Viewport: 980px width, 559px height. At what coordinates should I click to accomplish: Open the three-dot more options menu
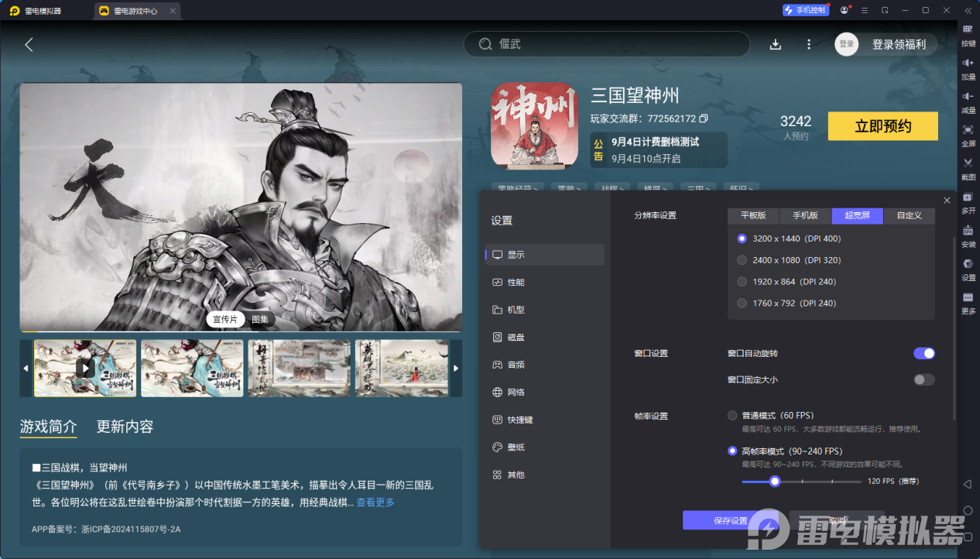(809, 44)
